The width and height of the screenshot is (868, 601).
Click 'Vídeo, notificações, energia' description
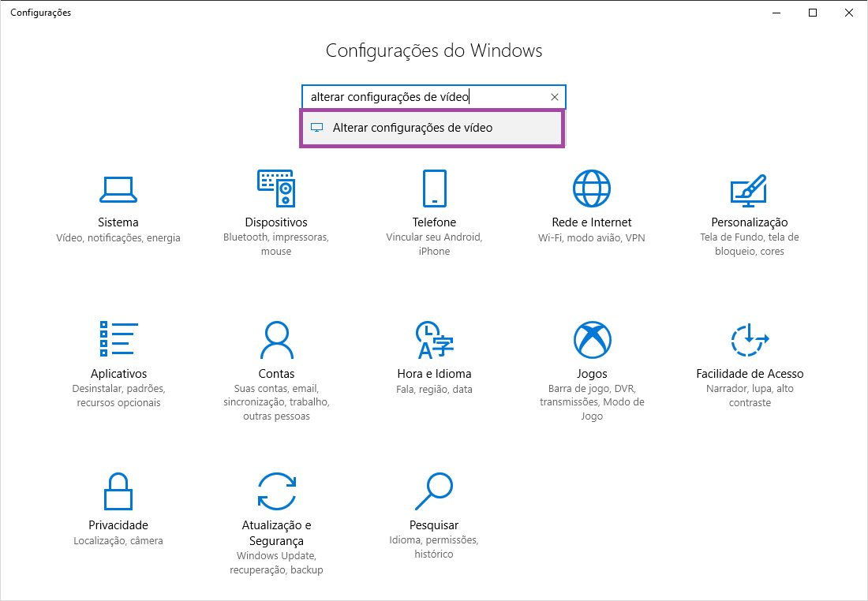(118, 238)
